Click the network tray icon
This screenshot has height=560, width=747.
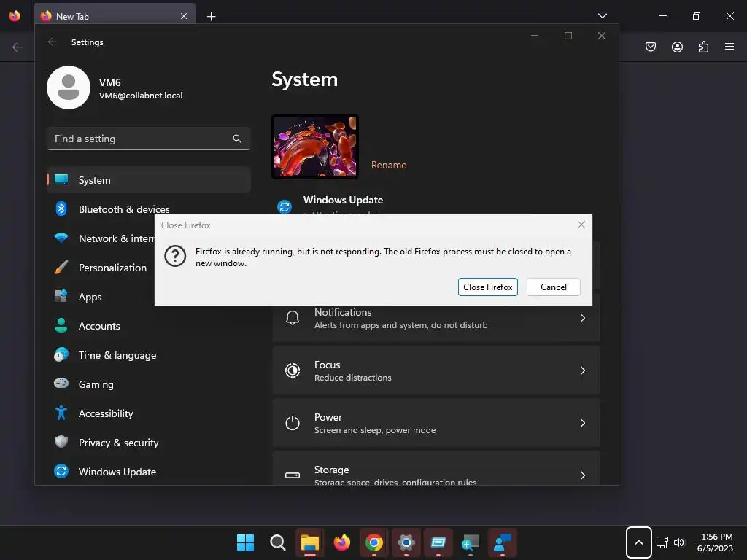pos(662,542)
